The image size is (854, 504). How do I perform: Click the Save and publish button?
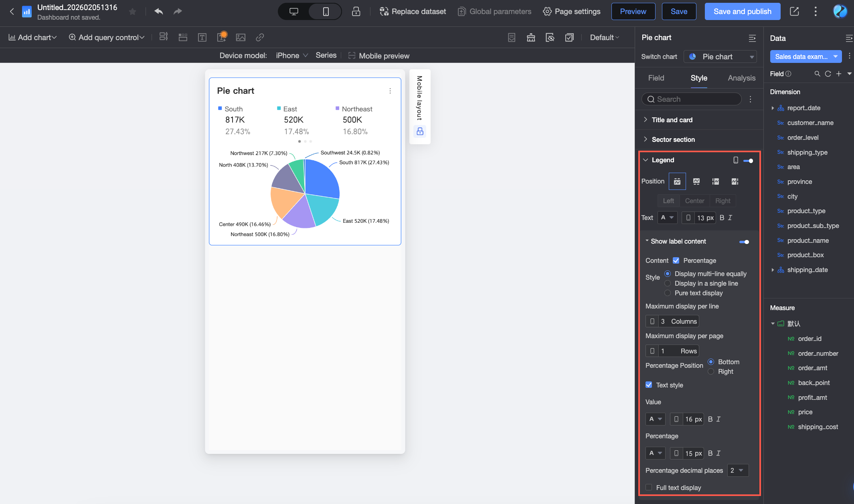click(x=742, y=12)
